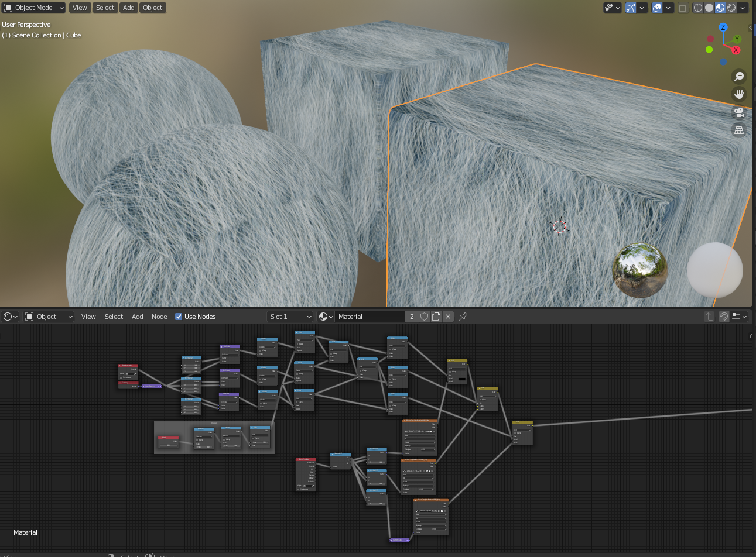756x557 pixels.
Task: Open the node editor Object type dropdown
Action: tap(49, 317)
